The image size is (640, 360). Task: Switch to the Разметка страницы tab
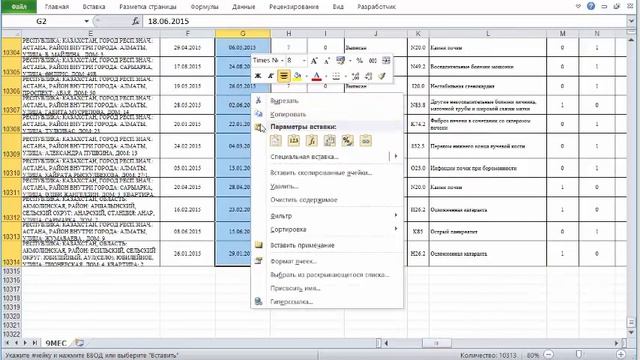(x=148, y=7)
